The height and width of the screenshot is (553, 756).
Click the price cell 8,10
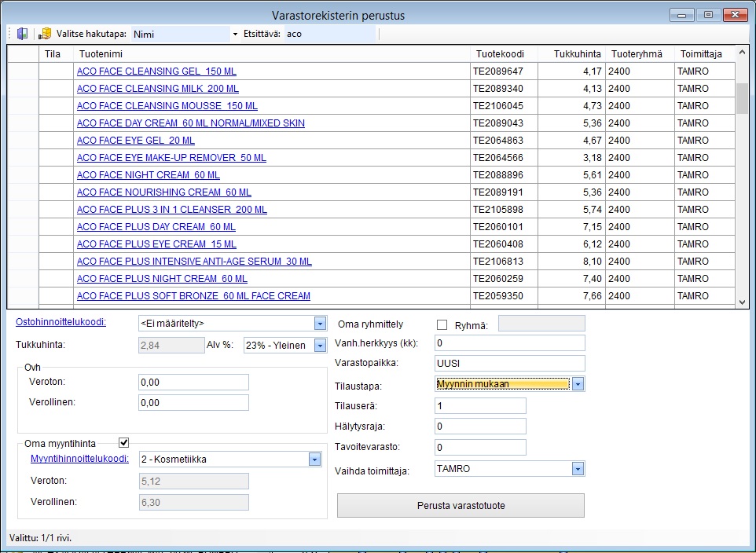pos(572,262)
